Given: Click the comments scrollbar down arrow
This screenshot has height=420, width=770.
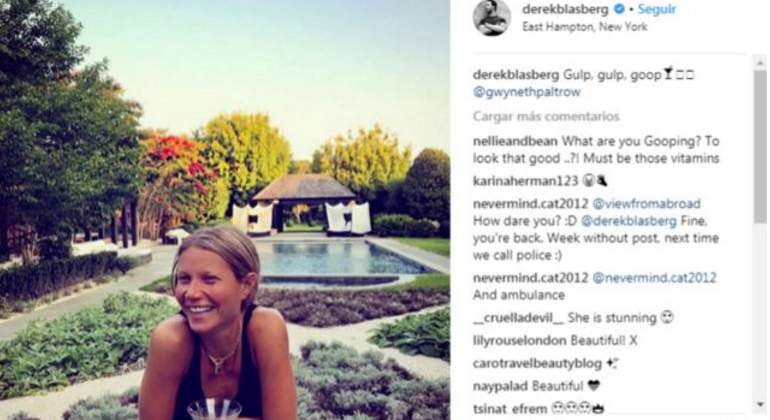Looking at the screenshot, I should pos(760,405).
